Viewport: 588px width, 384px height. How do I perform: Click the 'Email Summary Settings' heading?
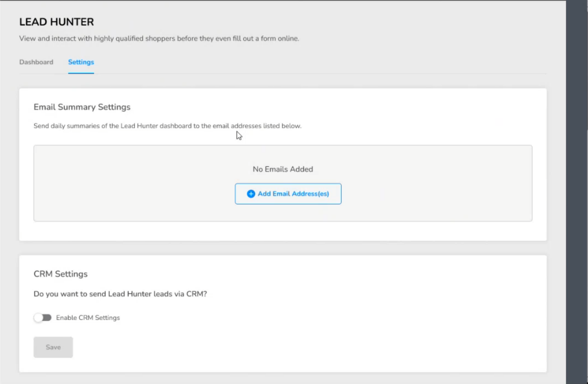click(x=82, y=107)
